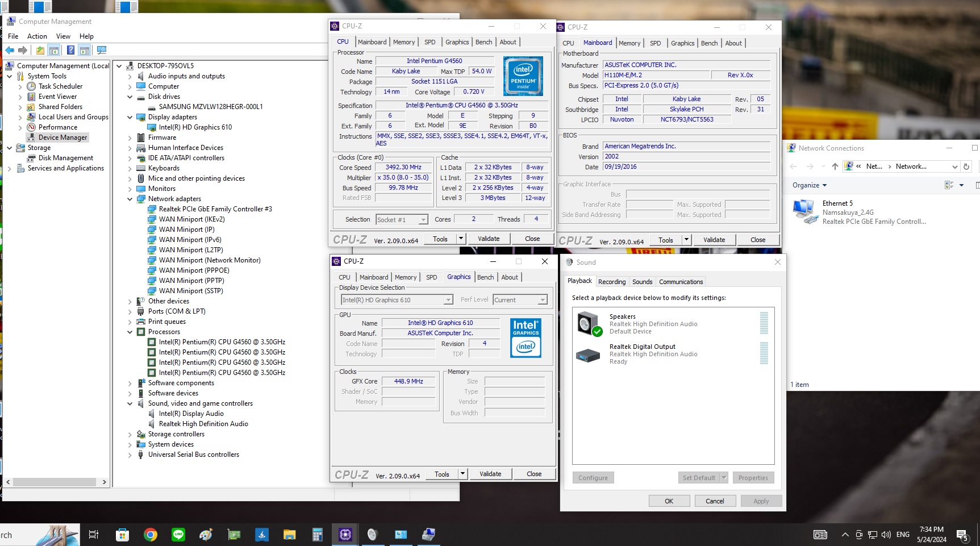Screen dimensions: 980x546
Task: Toggle Show/Hide Action Pane toolbar icon
Action: (84, 50)
